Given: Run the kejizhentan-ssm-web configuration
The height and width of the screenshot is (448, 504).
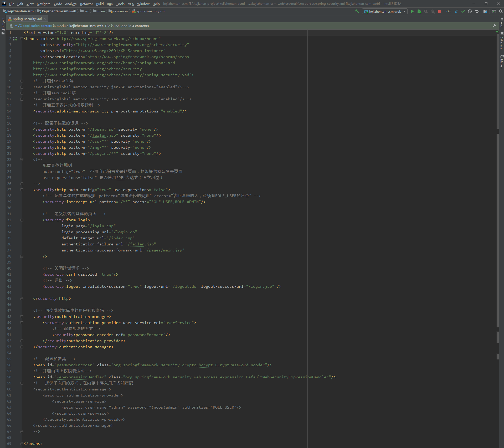Looking at the screenshot, I should pos(412,11).
